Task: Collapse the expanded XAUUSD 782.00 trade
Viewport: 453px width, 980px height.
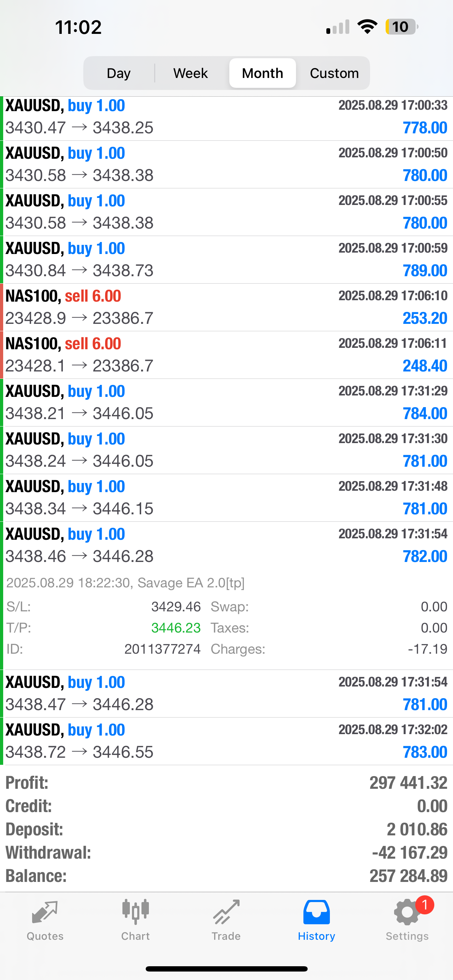Action: click(x=226, y=545)
